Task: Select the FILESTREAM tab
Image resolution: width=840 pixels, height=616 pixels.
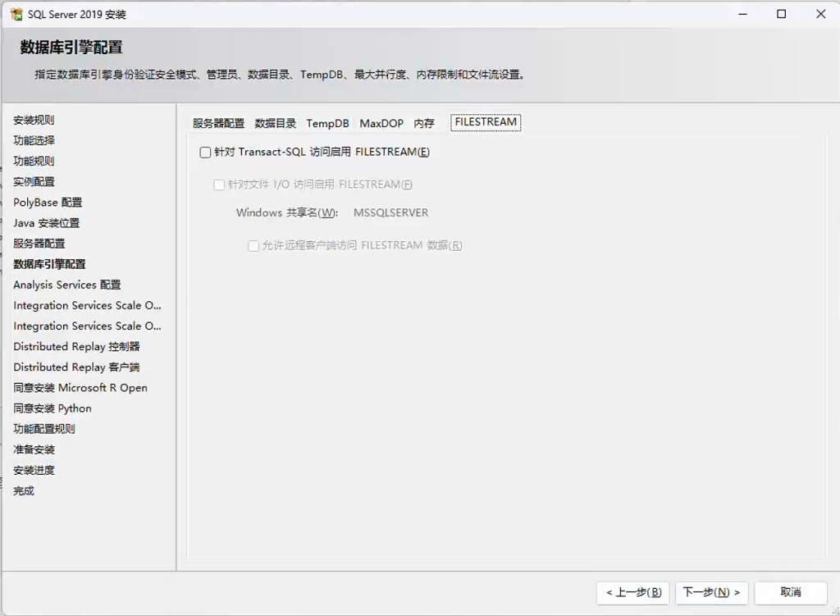Action: pos(486,122)
